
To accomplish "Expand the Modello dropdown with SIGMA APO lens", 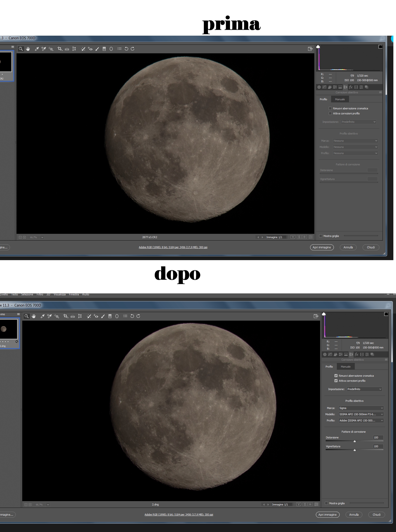I will [361, 414].
